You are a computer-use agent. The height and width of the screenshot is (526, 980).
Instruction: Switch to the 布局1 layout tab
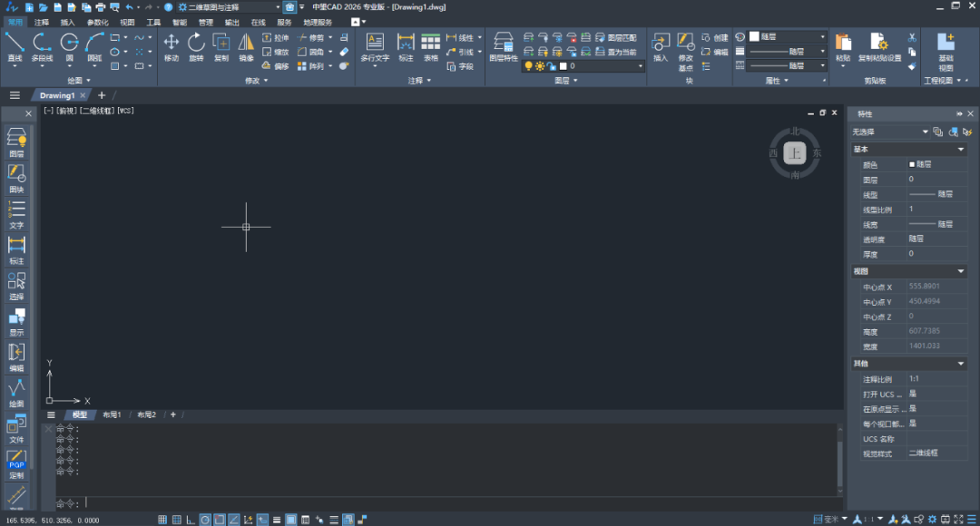click(112, 414)
